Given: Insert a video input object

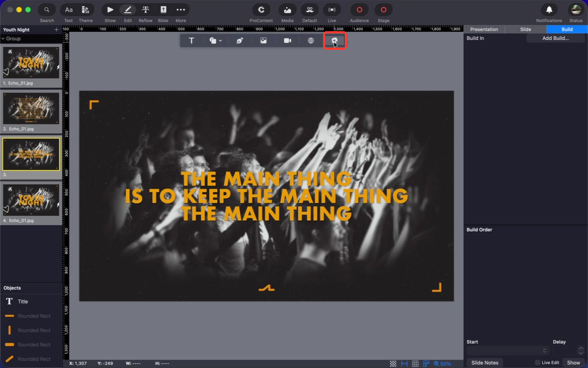Looking at the screenshot, I should point(288,40).
